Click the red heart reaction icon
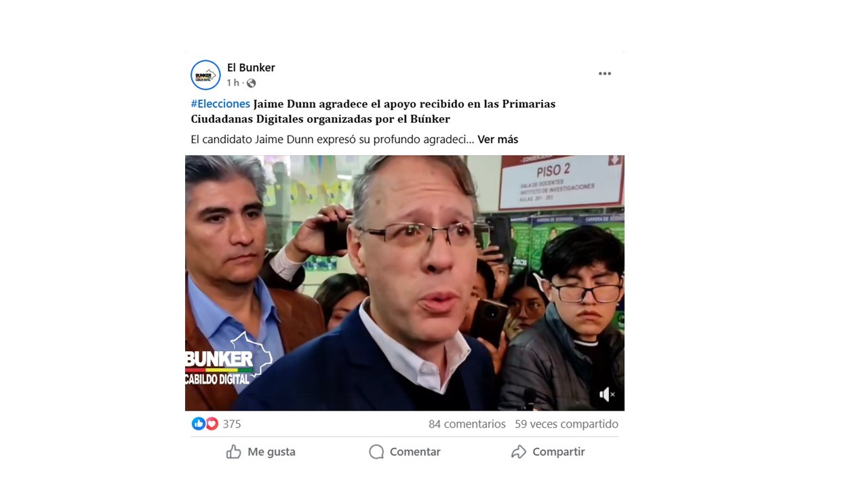Screen dimensions: 868x488 tap(212, 424)
